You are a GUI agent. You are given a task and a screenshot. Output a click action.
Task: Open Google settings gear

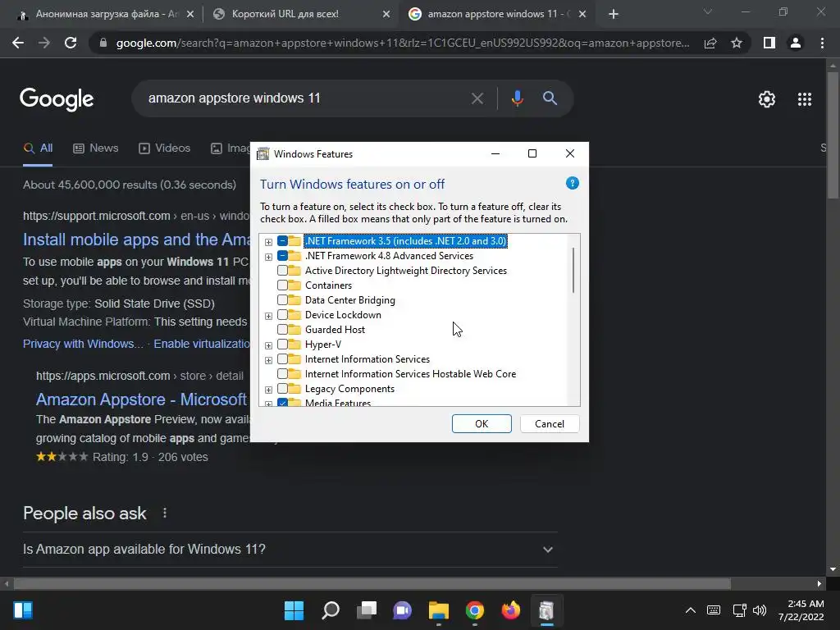[767, 99]
